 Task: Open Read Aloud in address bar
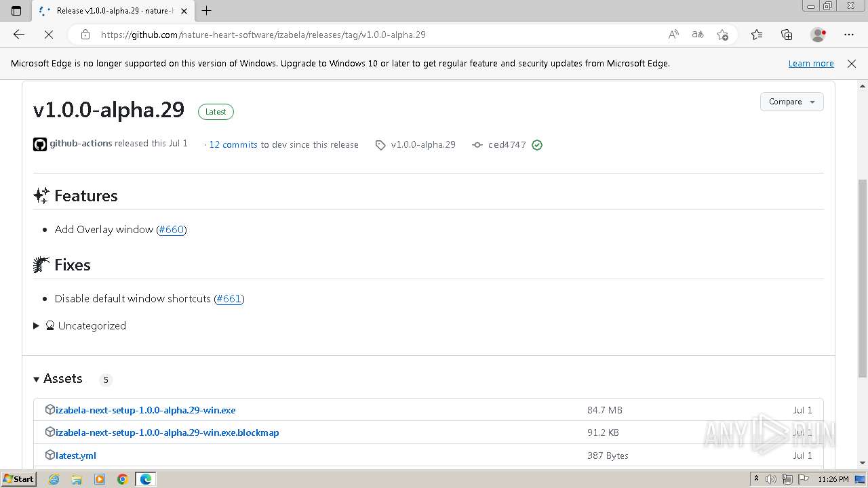[673, 35]
